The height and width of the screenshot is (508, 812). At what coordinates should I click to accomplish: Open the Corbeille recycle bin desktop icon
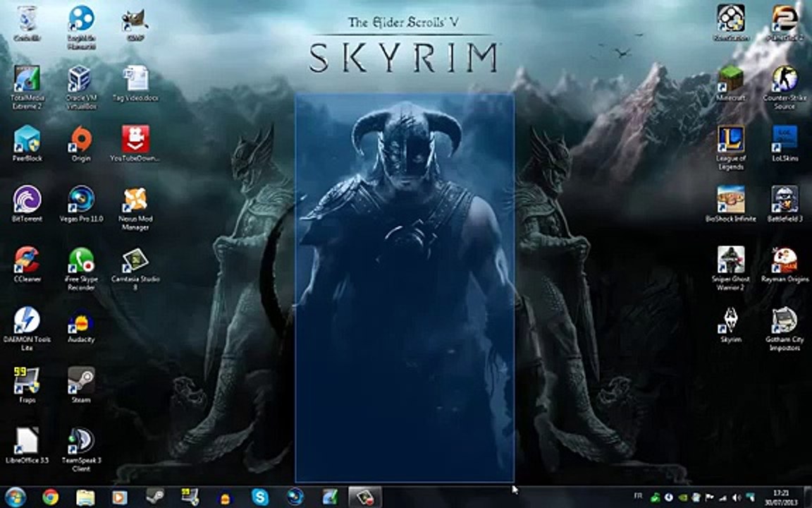click(x=27, y=23)
